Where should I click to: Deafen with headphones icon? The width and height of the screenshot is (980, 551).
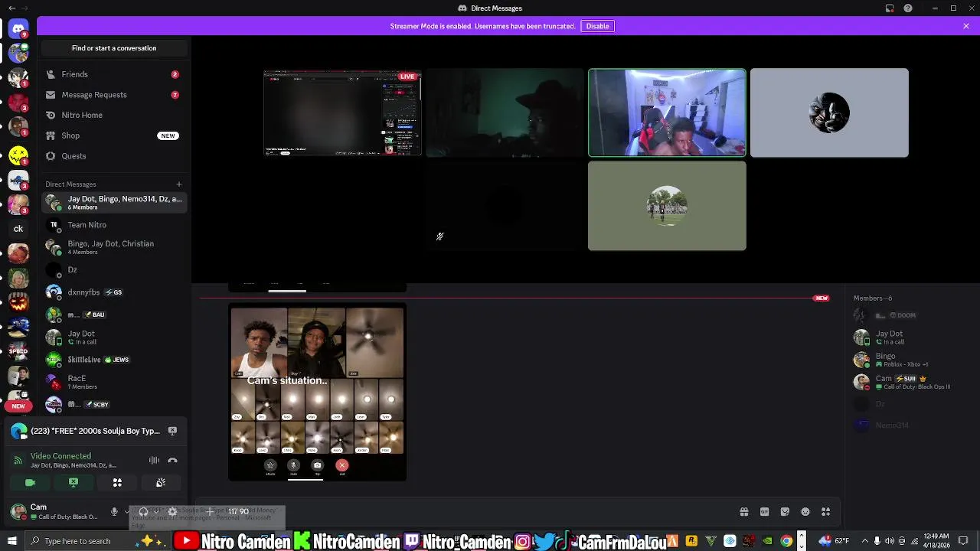pyautogui.click(x=143, y=511)
